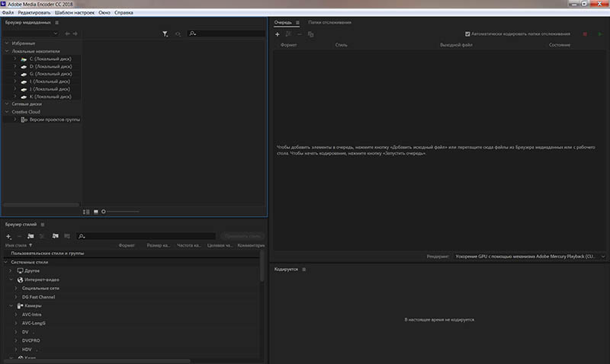
Task: Open the Браузер медиаданных panel menu
Action: pos(56,23)
